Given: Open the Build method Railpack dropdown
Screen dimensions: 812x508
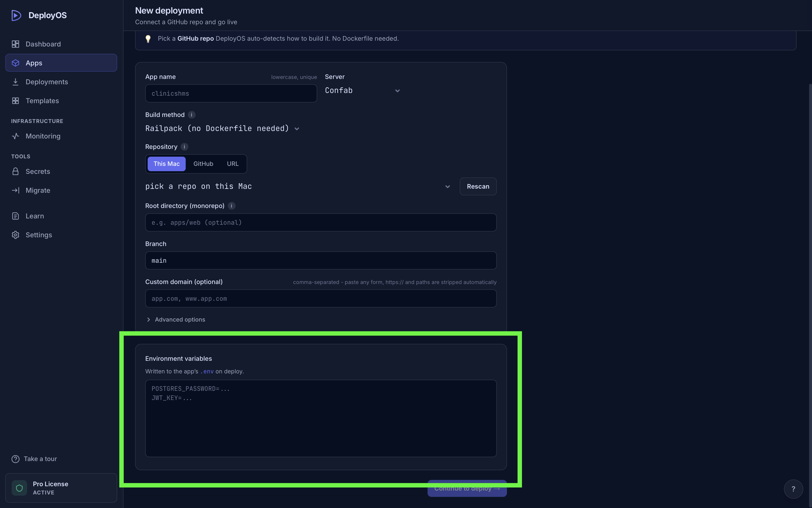Looking at the screenshot, I should (222, 128).
